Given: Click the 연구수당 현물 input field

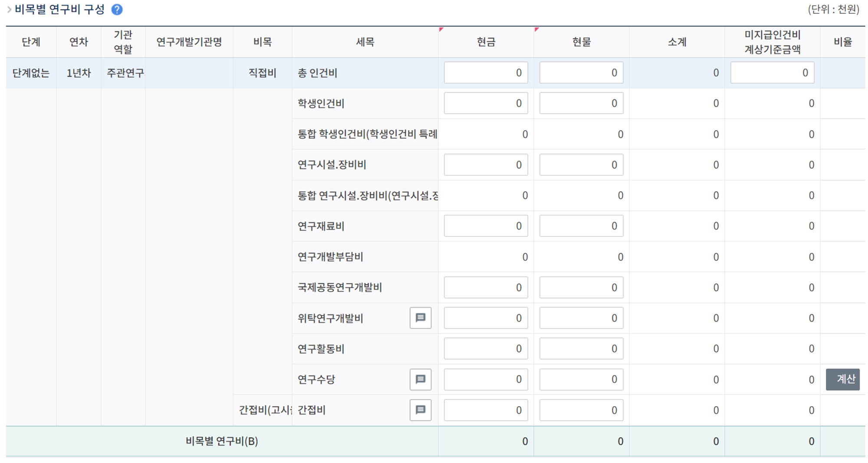Looking at the screenshot, I should 581,379.
